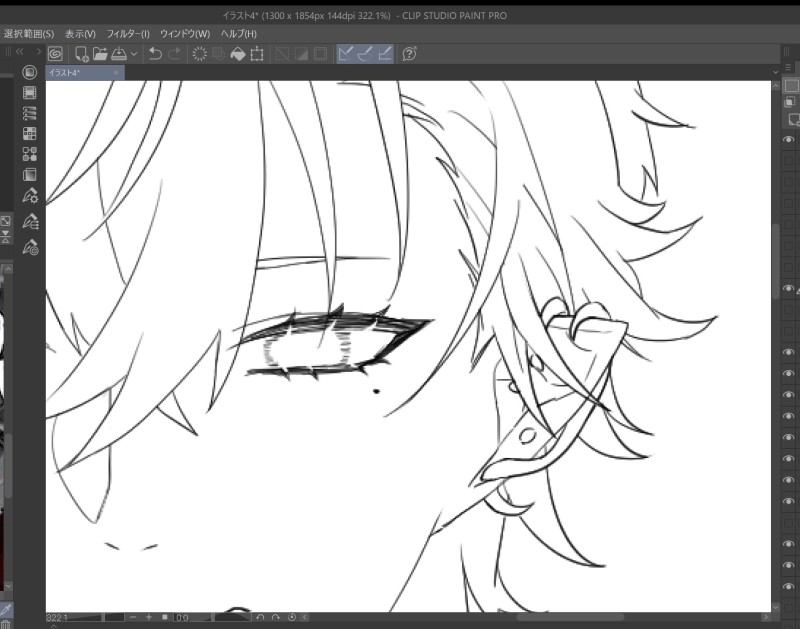Open the Quick Access palette icon
This screenshot has width=800, height=629.
pos(30,72)
